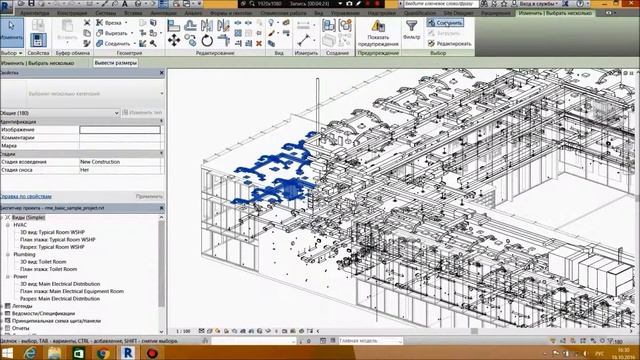Click the Offset tool icon
This screenshot has width=640, height=360.
191,25
